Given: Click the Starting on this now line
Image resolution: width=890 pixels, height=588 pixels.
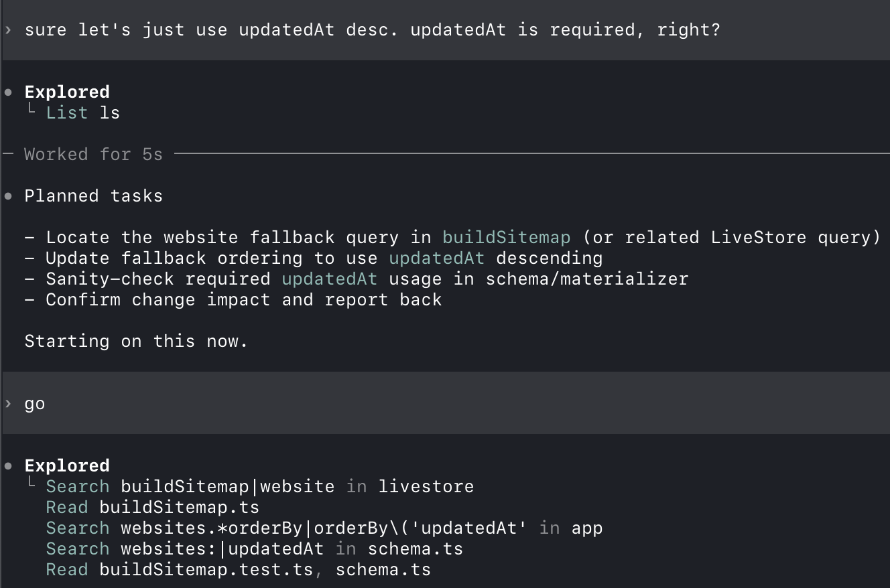Looking at the screenshot, I should [135, 341].
